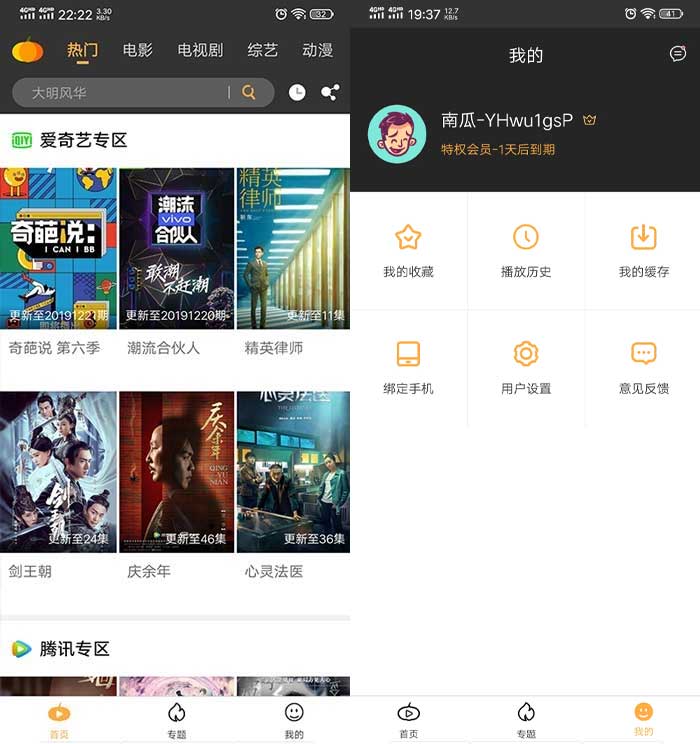Open 我的收藏 star icon

click(408, 237)
